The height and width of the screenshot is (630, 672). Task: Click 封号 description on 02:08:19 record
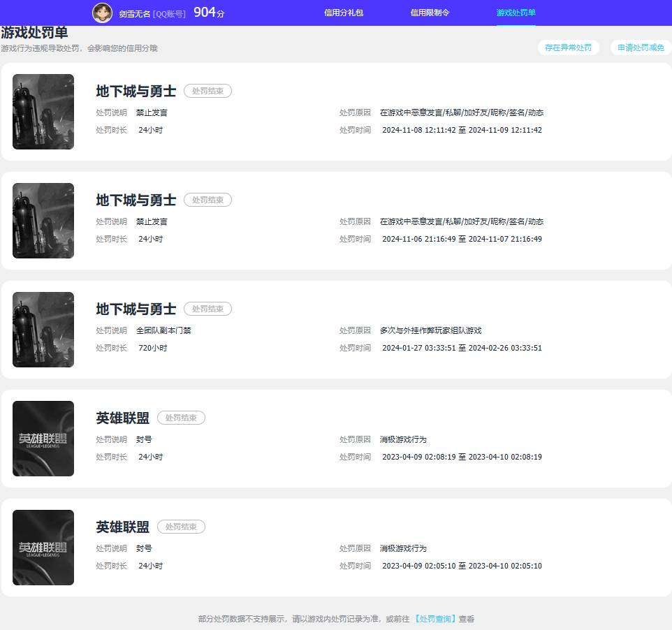[144, 439]
